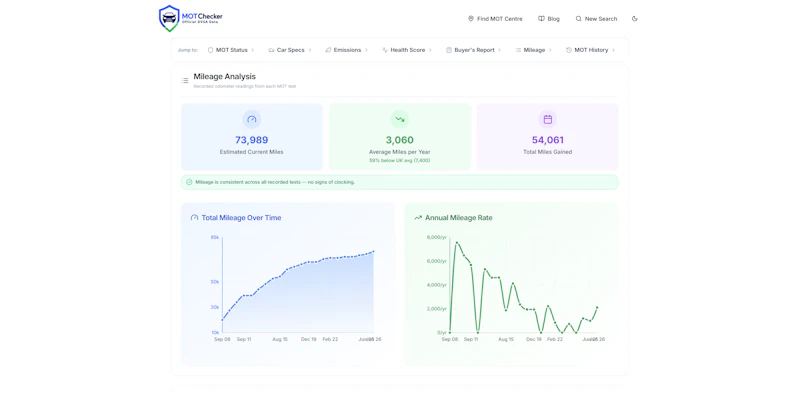Click the list icon beside Mileage nav item
Image resolution: width=800 pixels, height=393 pixels.
click(x=518, y=50)
